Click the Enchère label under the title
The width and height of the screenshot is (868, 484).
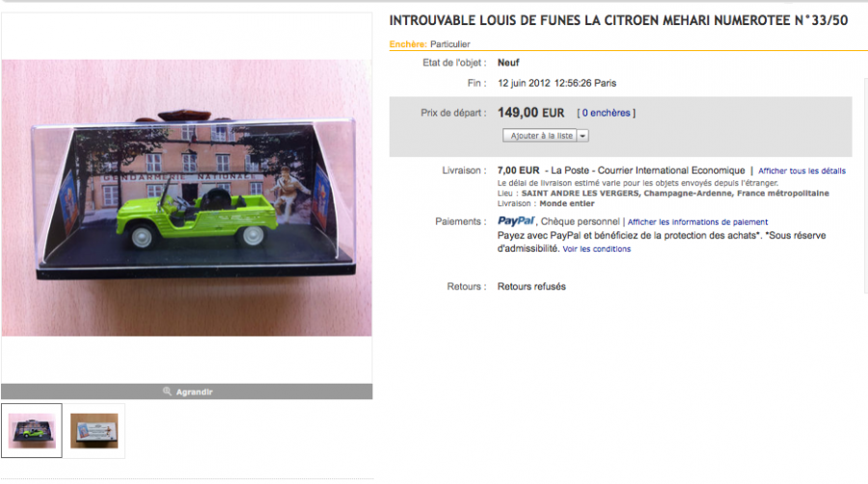[408, 44]
